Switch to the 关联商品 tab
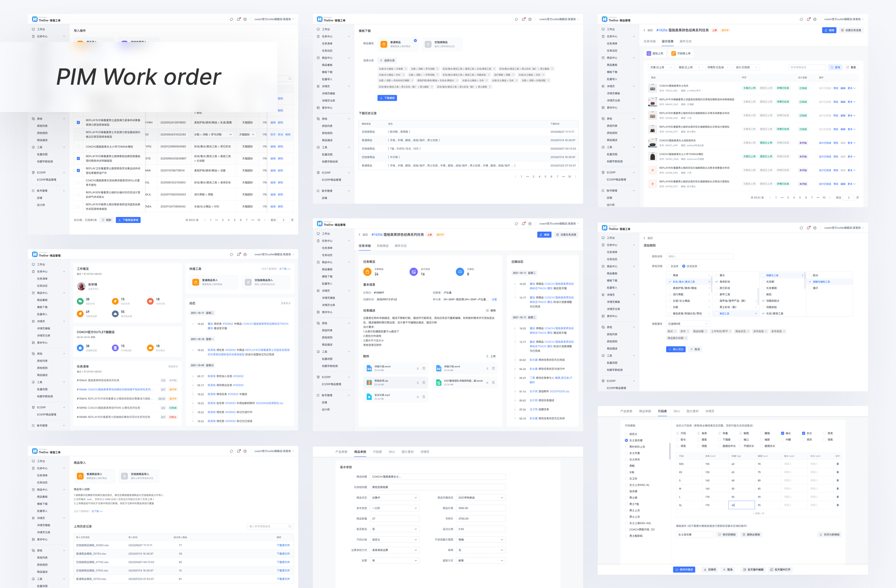896x588 pixels. [x=383, y=246]
